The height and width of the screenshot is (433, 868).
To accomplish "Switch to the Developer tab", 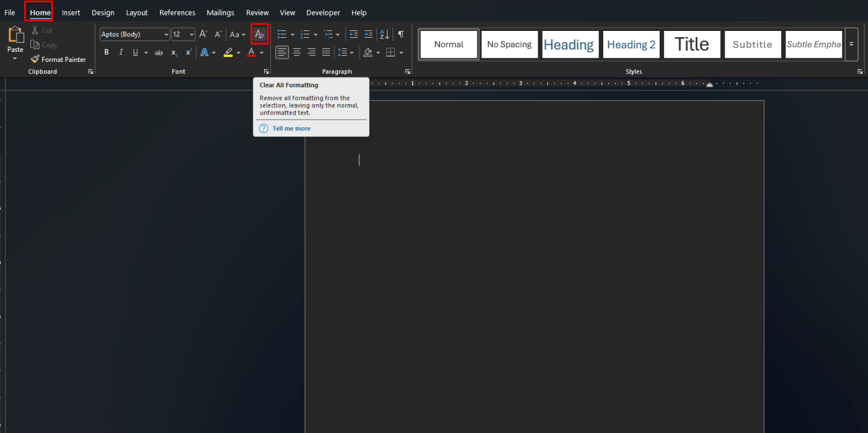I will 323,12.
